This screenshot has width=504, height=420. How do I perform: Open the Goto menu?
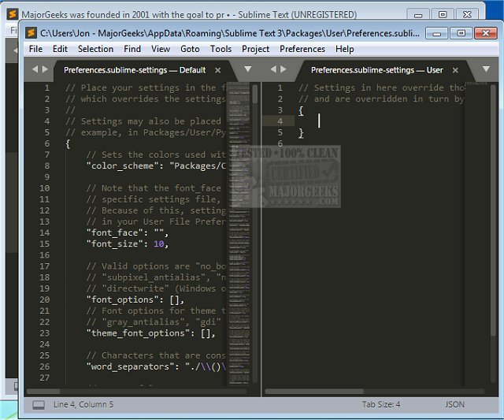[x=190, y=49]
